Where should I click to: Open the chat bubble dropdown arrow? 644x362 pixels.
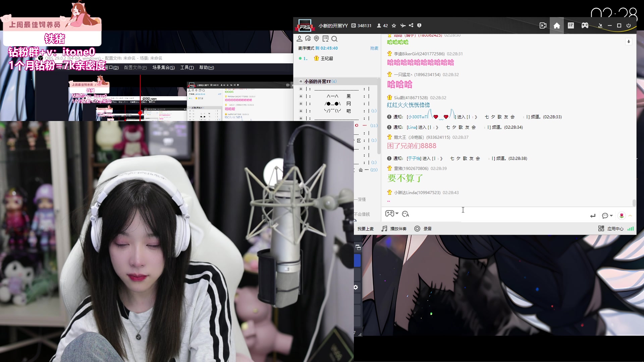coord(611,216)
